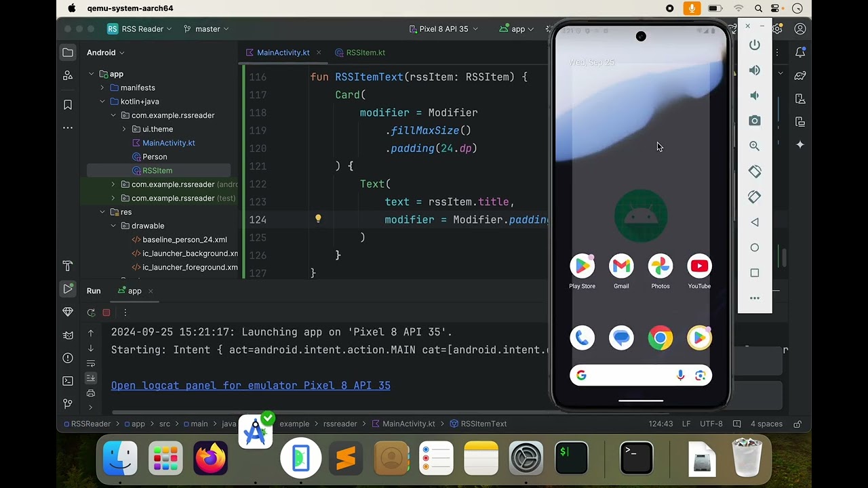Open Run toolbar more options
Image resolution: width=868 pixels, height=488 pixels.
[125, 312]
